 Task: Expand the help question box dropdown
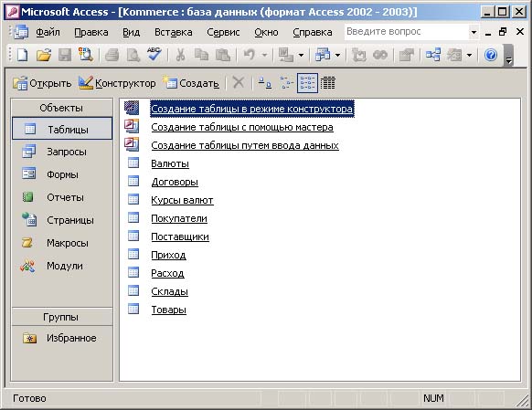coord(473,33)
